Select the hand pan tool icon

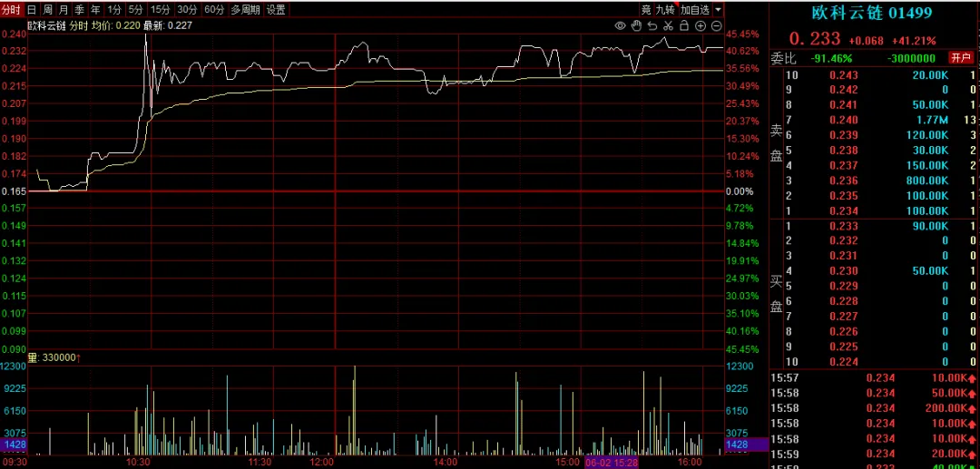(636, 25)
